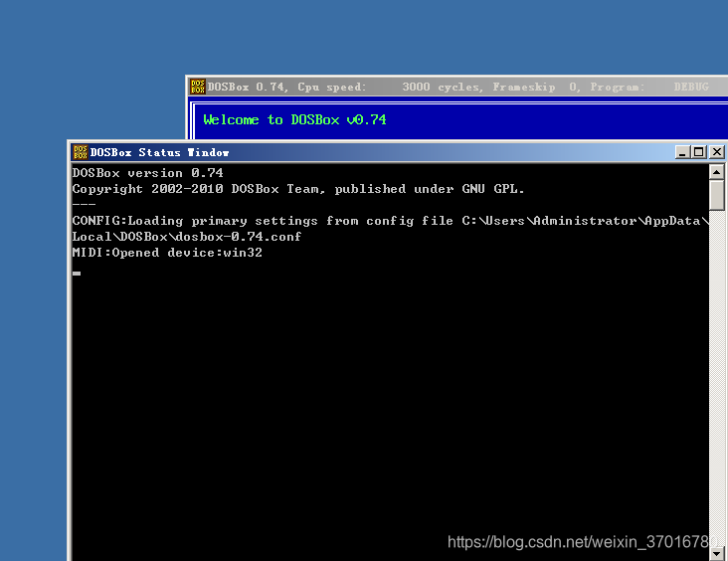
Task: Click the Status Window vertical scrollbar thumb
Action: click(716, 195)
